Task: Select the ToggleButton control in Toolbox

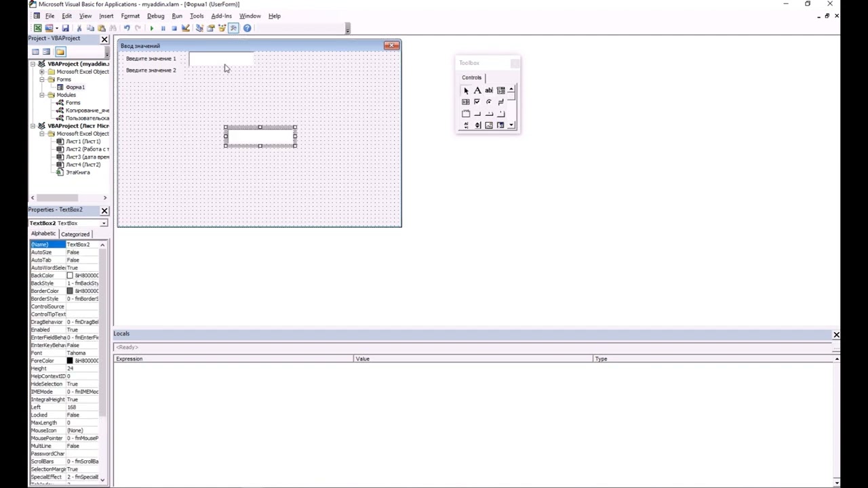Action: tap(500, 102)
